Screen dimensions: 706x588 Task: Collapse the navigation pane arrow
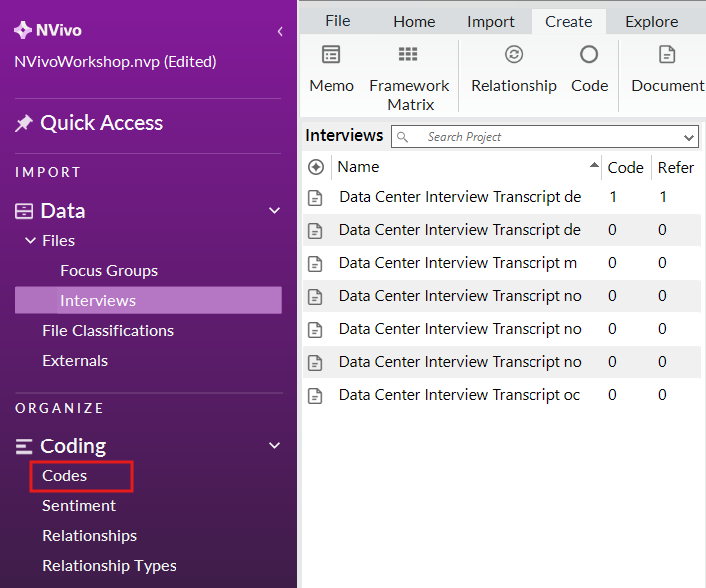280,31
